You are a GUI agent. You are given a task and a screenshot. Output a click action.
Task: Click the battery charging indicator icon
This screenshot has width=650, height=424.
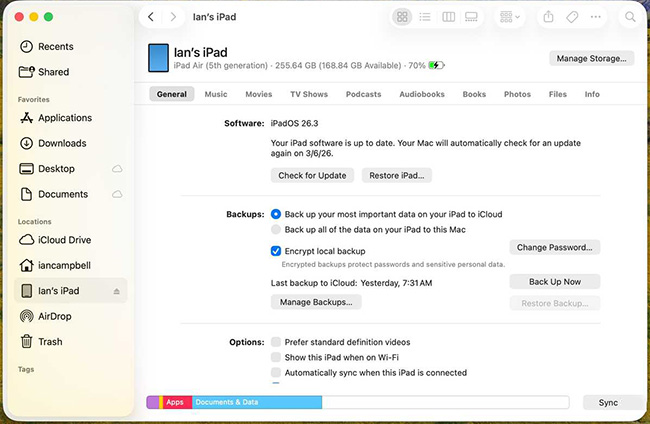pyautogui.click(x=436, y=65)
